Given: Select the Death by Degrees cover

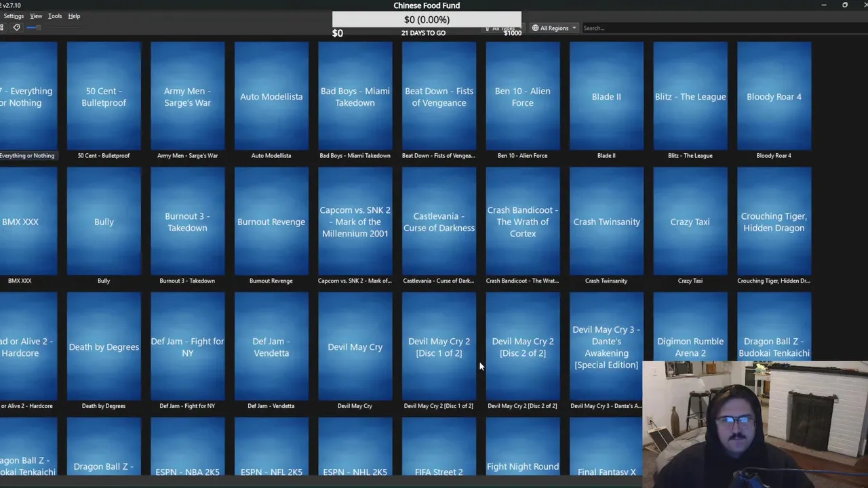Looking at the screenshot, I should pyautogui.click(x=104, y=346).
